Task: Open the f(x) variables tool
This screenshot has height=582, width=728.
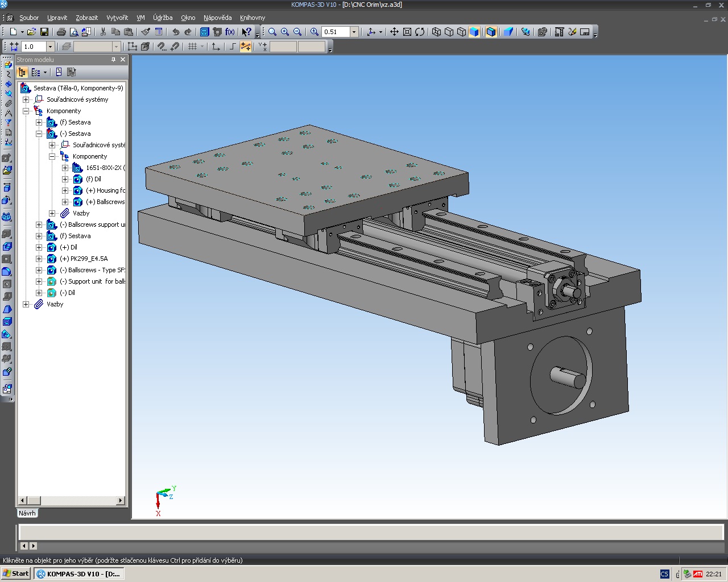Action: [x=230, y=32]
